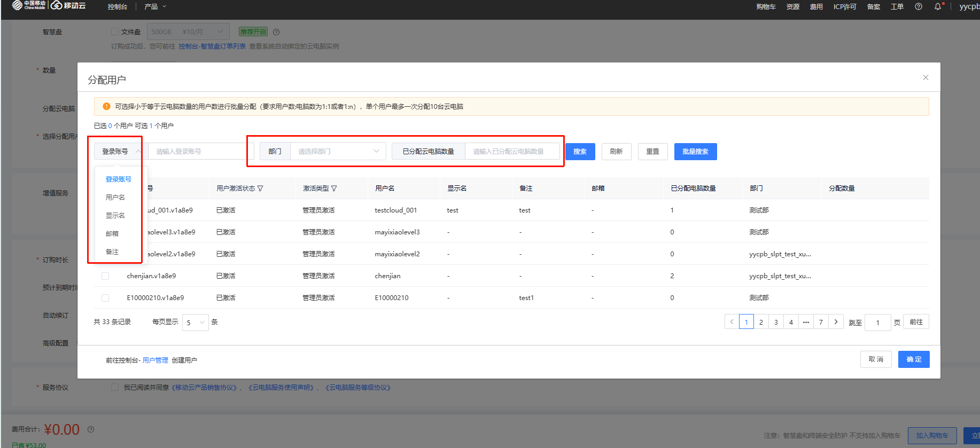Viewport: 980px width, 448px height.
Task: Click the 共 33 条记录 total count text
Action: point(112,322)
